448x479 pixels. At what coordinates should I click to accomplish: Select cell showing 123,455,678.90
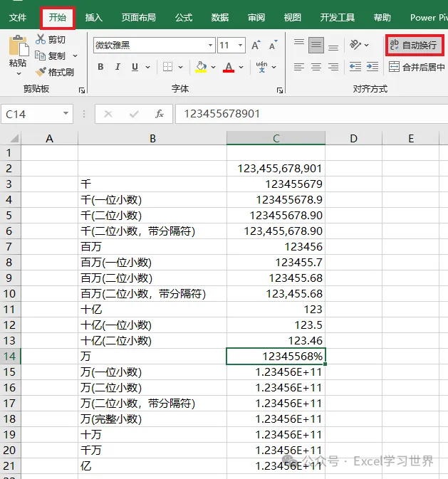[x=276, y=231]
